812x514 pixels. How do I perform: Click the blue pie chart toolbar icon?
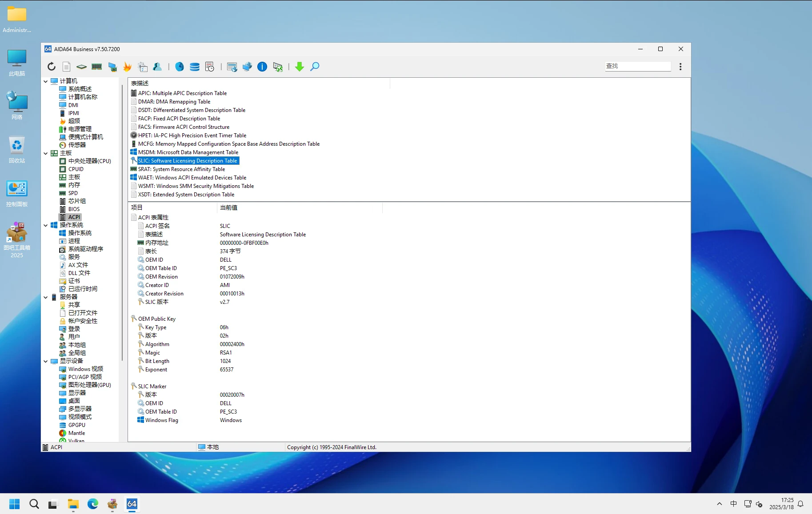[180, 67]
